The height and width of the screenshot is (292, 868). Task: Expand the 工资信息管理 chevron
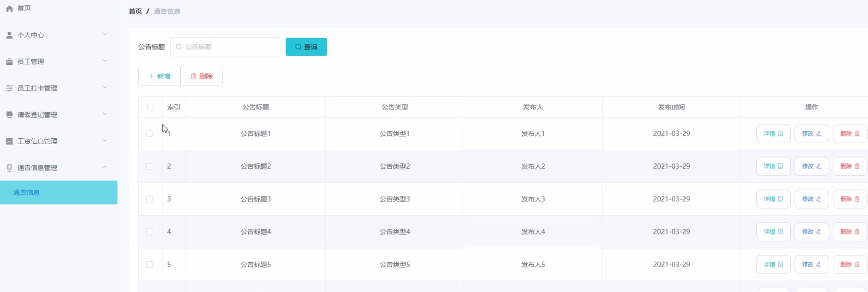click(105, 140)
